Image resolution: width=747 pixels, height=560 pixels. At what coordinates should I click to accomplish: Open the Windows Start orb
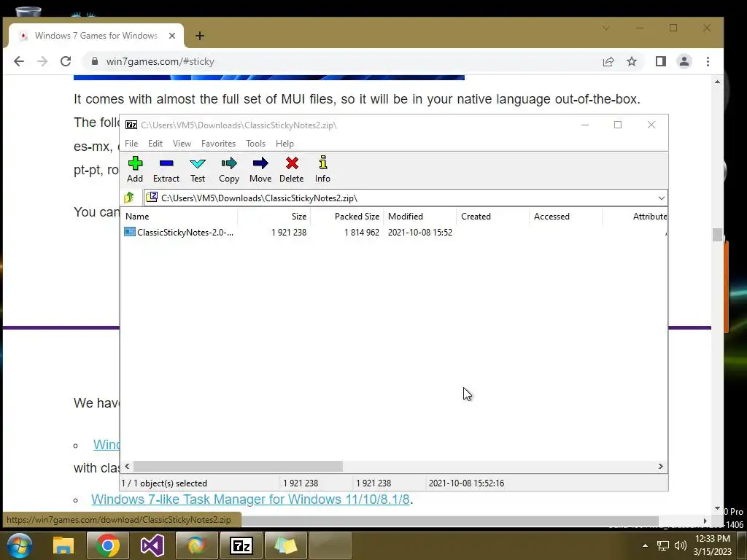(20, 545)
